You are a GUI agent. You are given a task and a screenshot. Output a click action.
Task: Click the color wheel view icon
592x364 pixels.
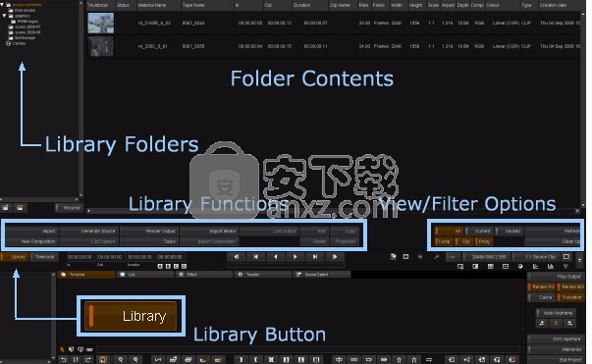click(x=520, y=266)
